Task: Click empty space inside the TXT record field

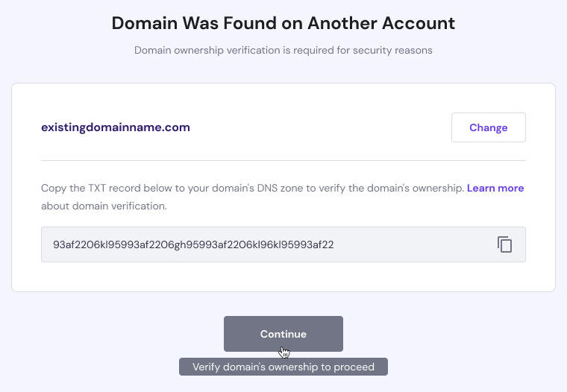Action: click(x=418, y=244)
